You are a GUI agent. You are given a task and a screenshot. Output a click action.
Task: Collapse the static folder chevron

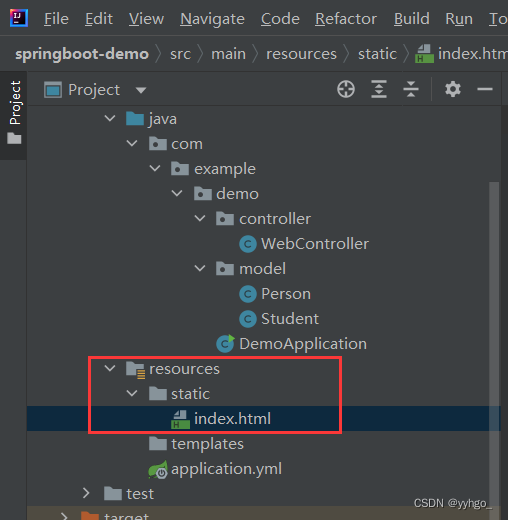[132, 393]
